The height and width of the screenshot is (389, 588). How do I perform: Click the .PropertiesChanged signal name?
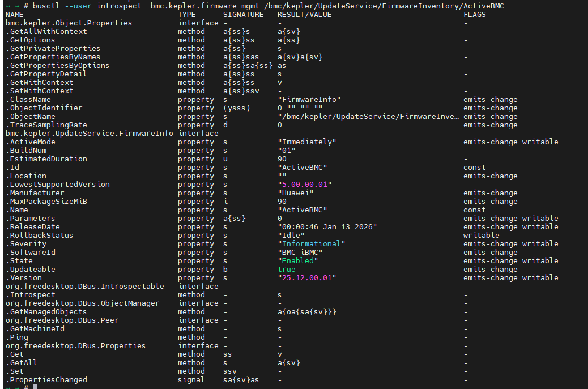[46, 380]
